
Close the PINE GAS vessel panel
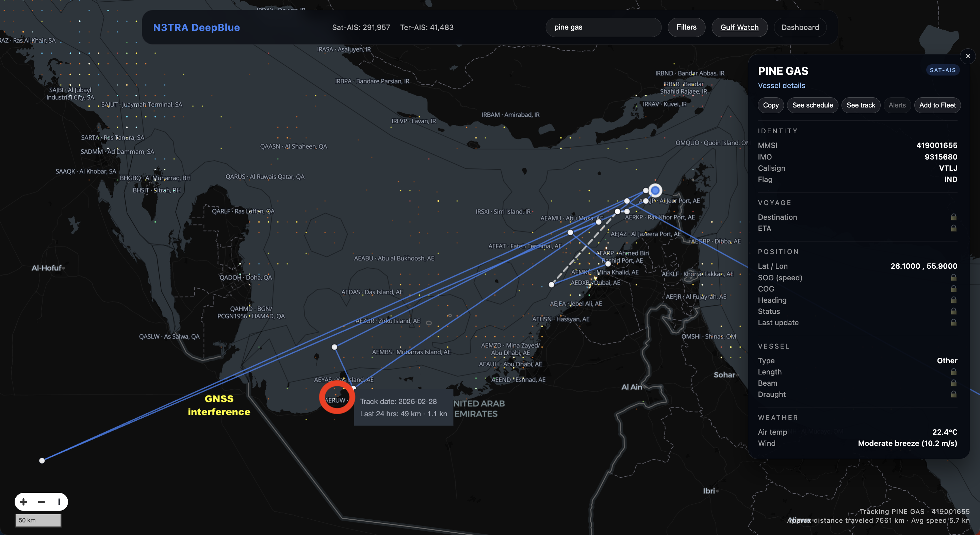(968, 56)
